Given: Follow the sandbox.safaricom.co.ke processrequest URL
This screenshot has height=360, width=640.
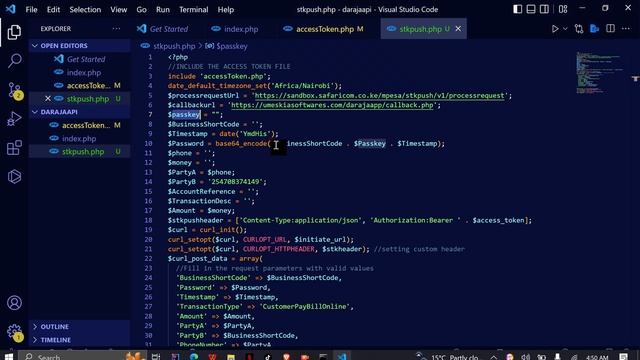Looking at the screenshot, I should pyautogui.click(x=380, y=96).
